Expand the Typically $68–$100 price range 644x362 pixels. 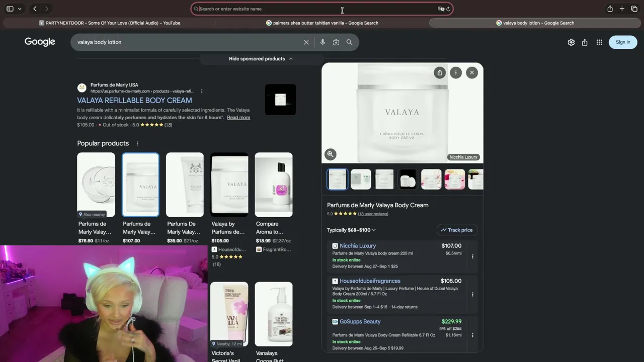pyautogui.click(x=351, y=230)
